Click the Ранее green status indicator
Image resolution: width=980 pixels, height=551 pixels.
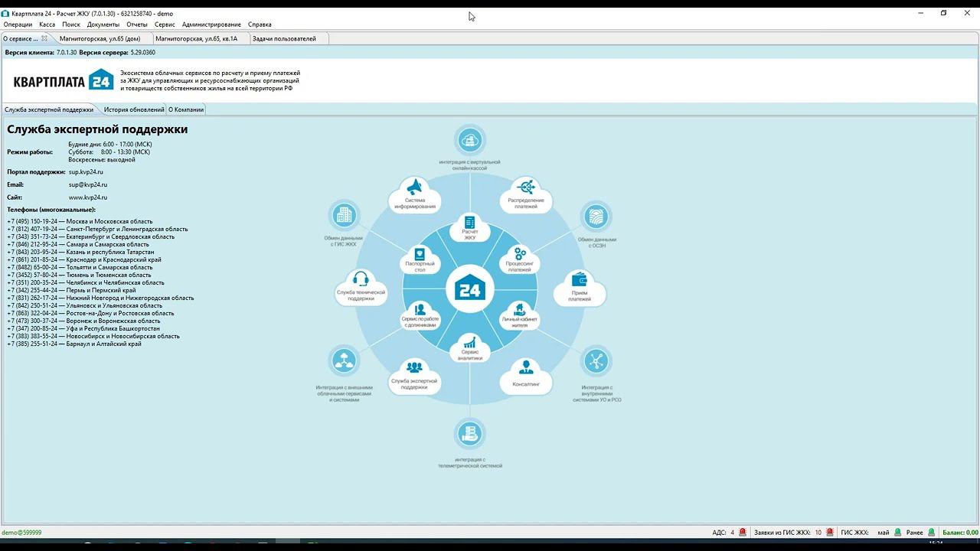click(932, 533)
